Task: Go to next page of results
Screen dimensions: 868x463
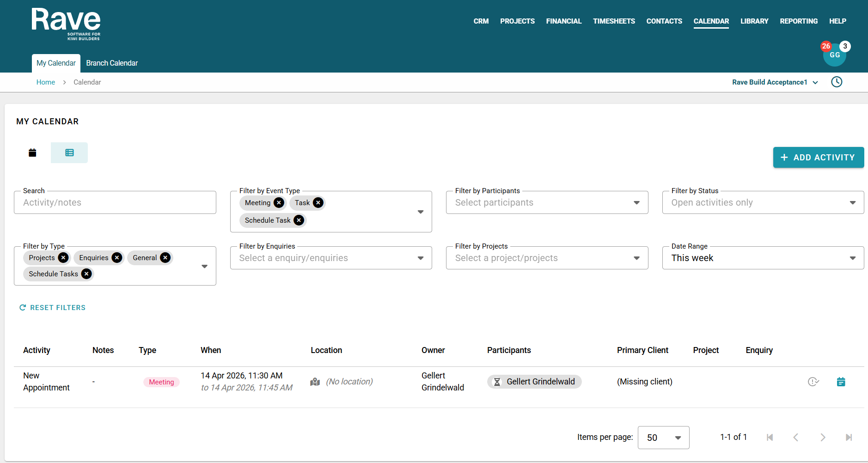Action: point(822,437)
